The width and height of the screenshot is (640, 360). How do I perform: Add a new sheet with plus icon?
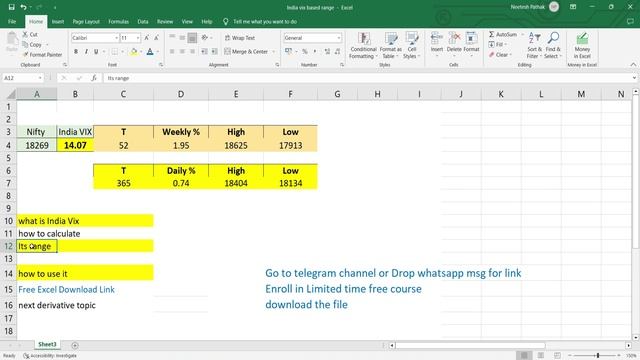(x=75, y=345)
